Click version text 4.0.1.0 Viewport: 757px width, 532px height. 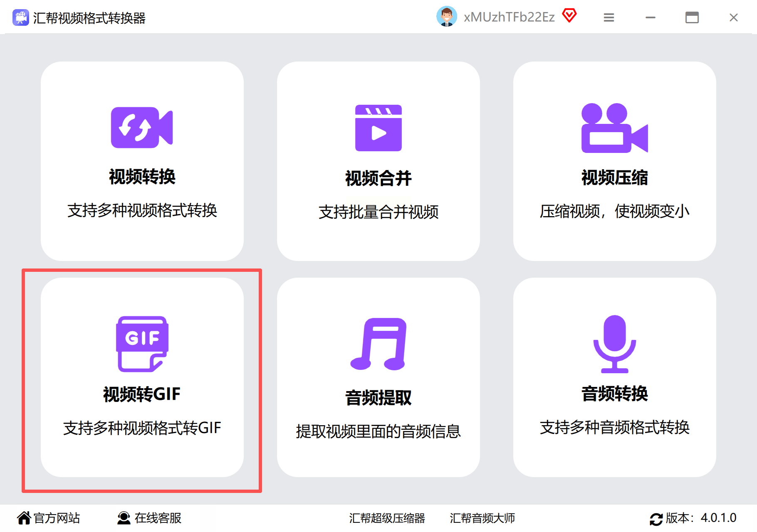[x=719, y=518]
